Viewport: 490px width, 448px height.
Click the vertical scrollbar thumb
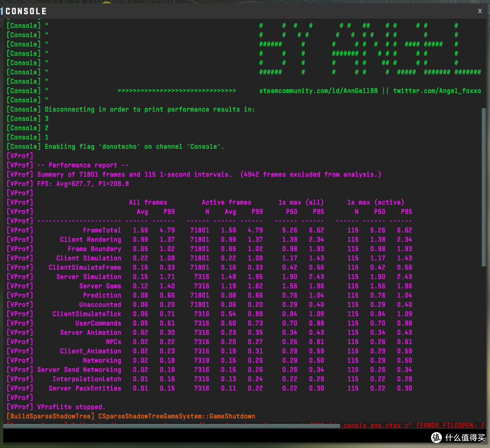point(484,187)
